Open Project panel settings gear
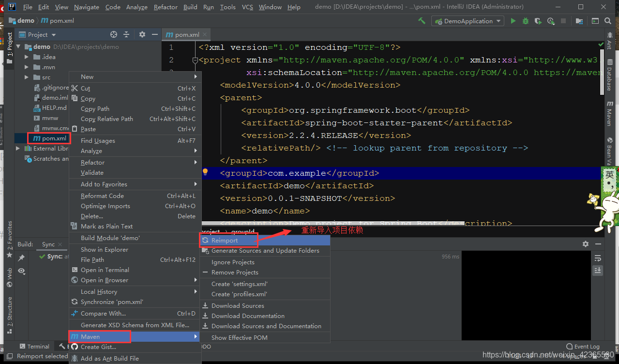 142,34
